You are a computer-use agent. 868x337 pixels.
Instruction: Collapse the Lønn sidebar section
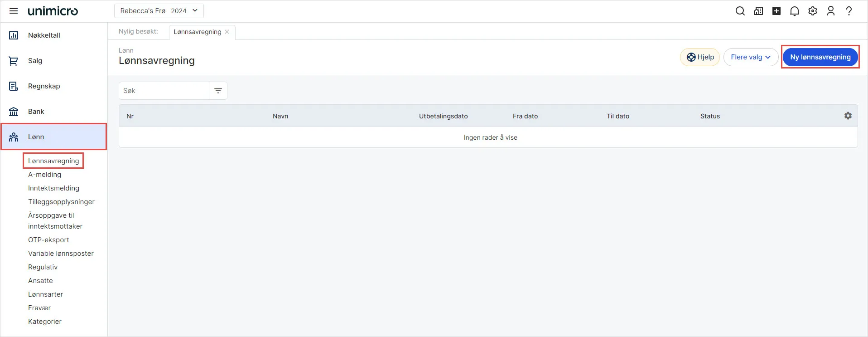tap(53, 137)
